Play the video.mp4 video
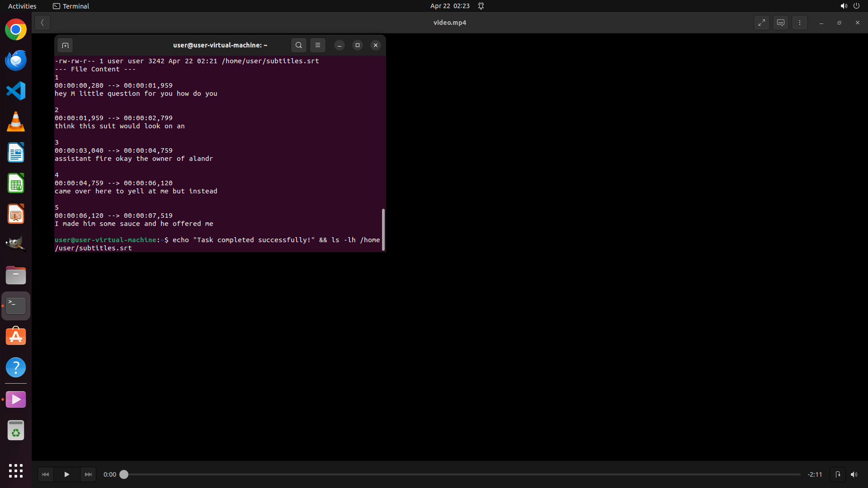 point(66,474)
